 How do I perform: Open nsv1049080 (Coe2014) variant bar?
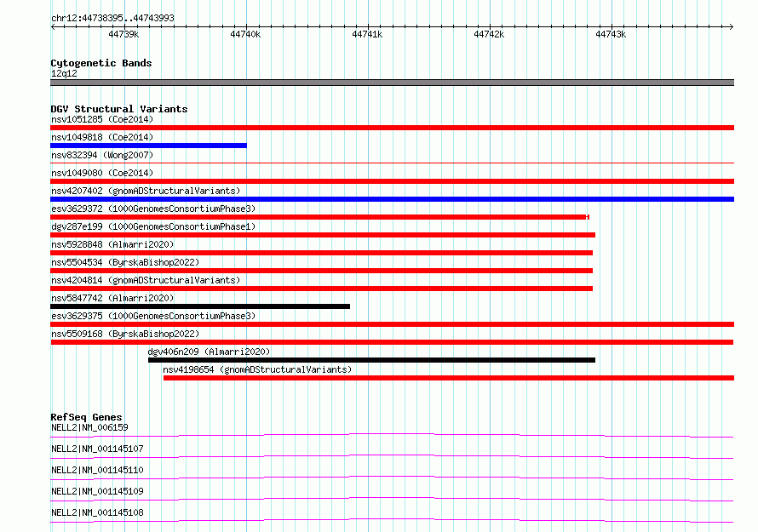[392, 181]
